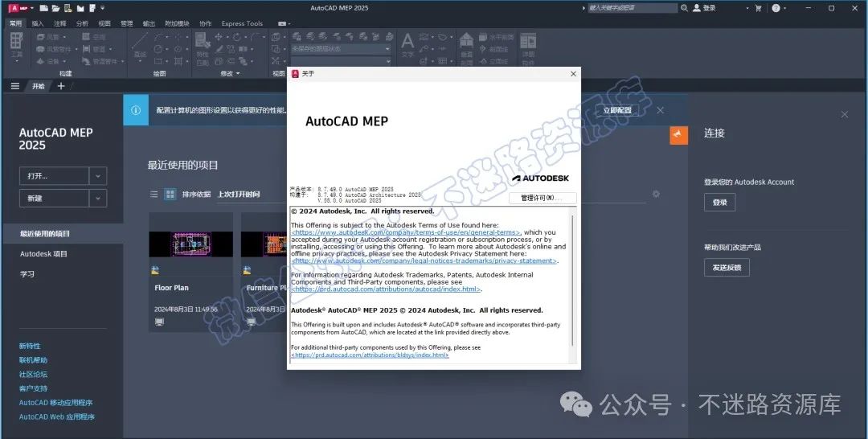Click the 打开... button on start page

pos(55,176)
